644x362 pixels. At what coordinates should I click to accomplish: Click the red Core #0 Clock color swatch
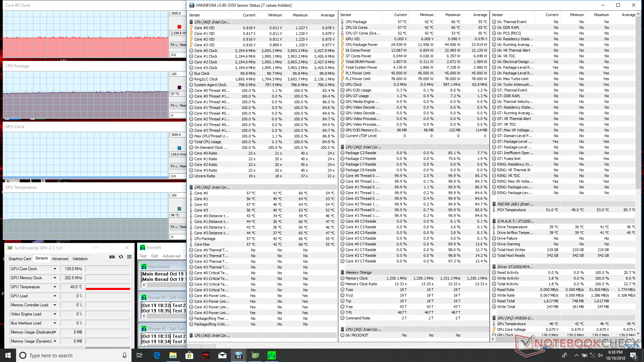179,27
